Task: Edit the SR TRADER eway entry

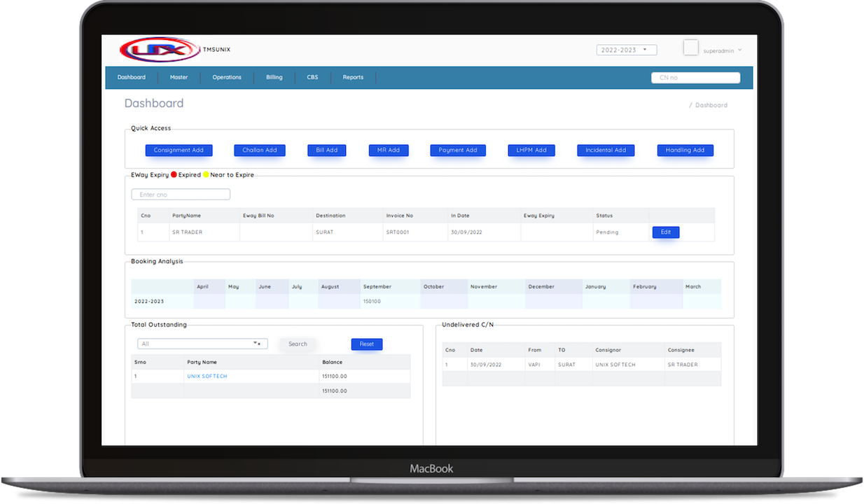Action: point(666,232)
